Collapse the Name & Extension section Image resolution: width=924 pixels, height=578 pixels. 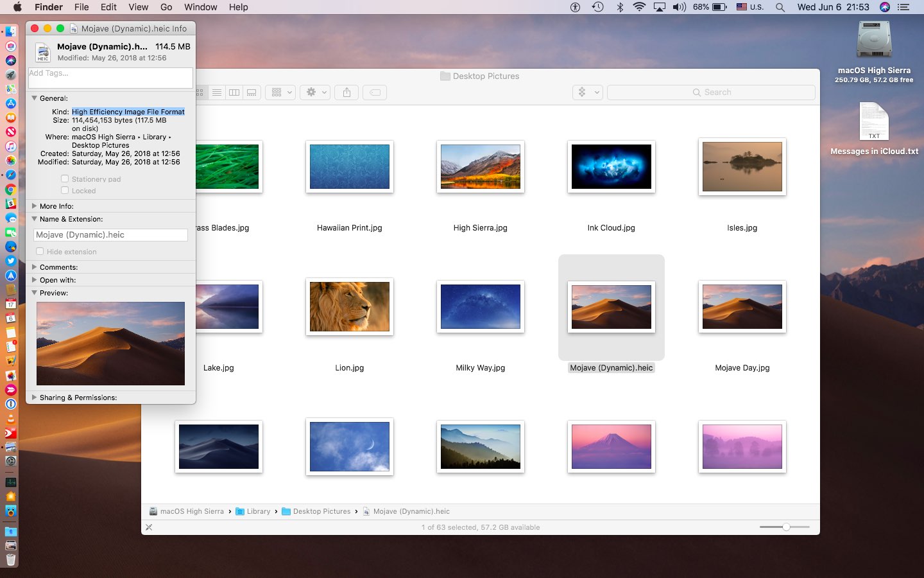[x=35, y=219]
